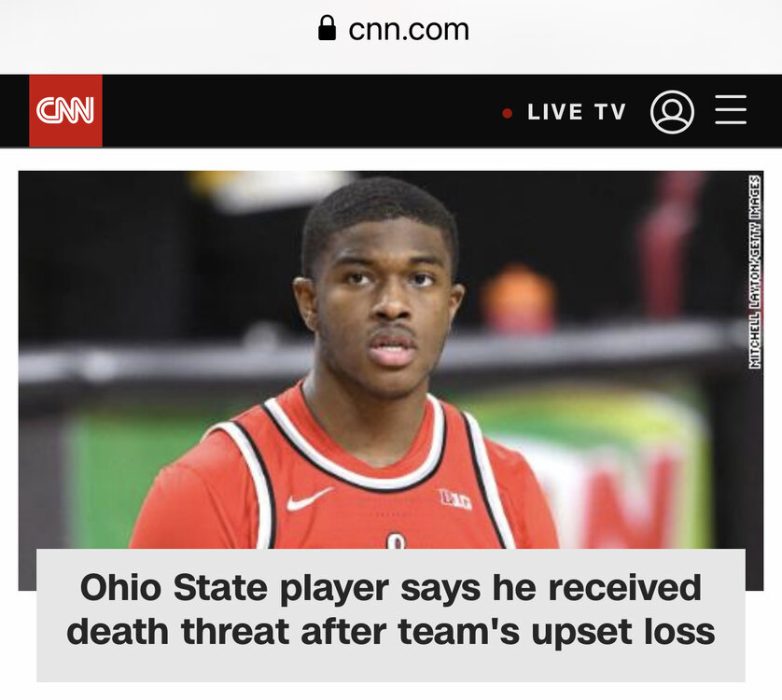Click the black navigation bar empty area
782x700 pixels.
(300, 111)
